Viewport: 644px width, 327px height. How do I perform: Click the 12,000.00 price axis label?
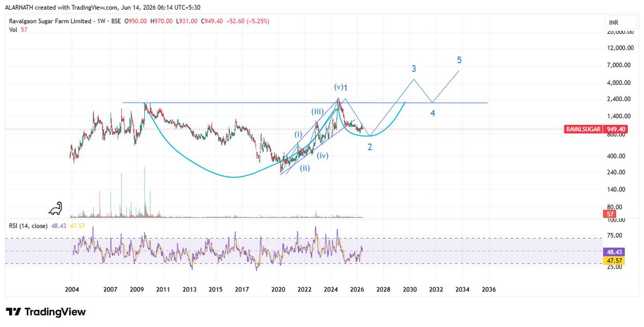[620, 48]
